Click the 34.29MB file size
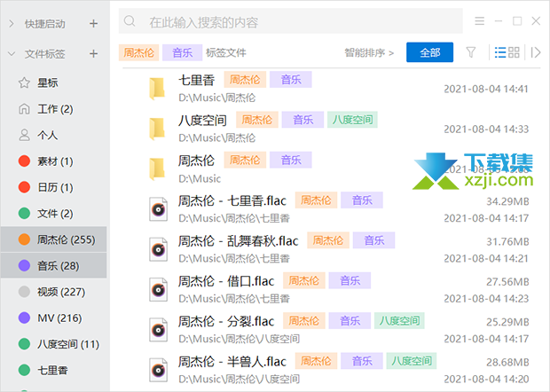Image resolution: width=550 pixels, height=392 pixels. [x=507, y=201]
